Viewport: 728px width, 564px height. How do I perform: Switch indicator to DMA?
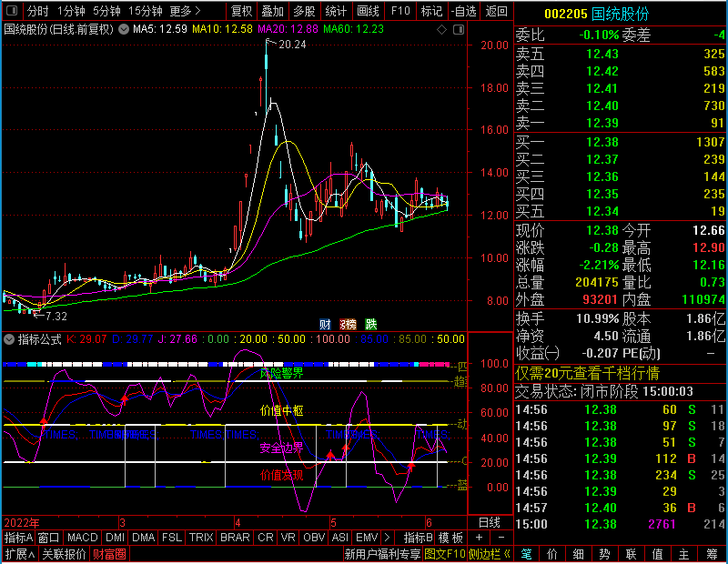(144, 538)
